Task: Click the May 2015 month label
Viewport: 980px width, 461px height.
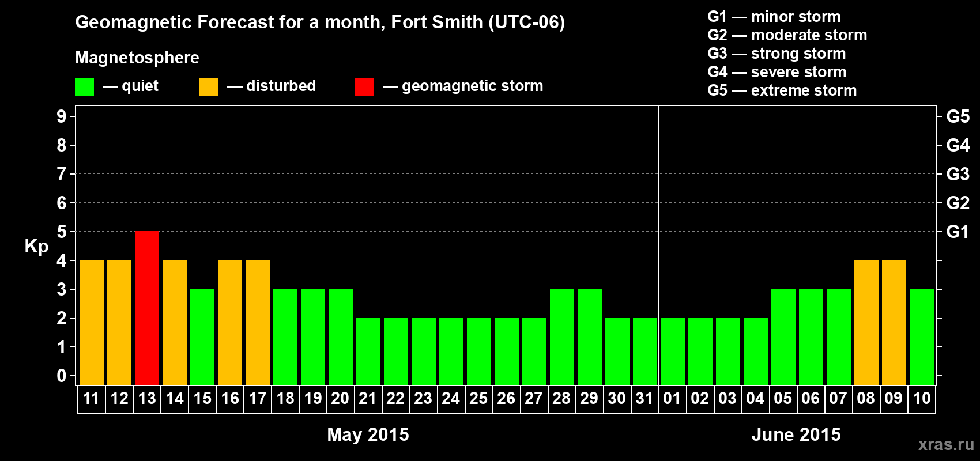Action: (x=368, y=434)
